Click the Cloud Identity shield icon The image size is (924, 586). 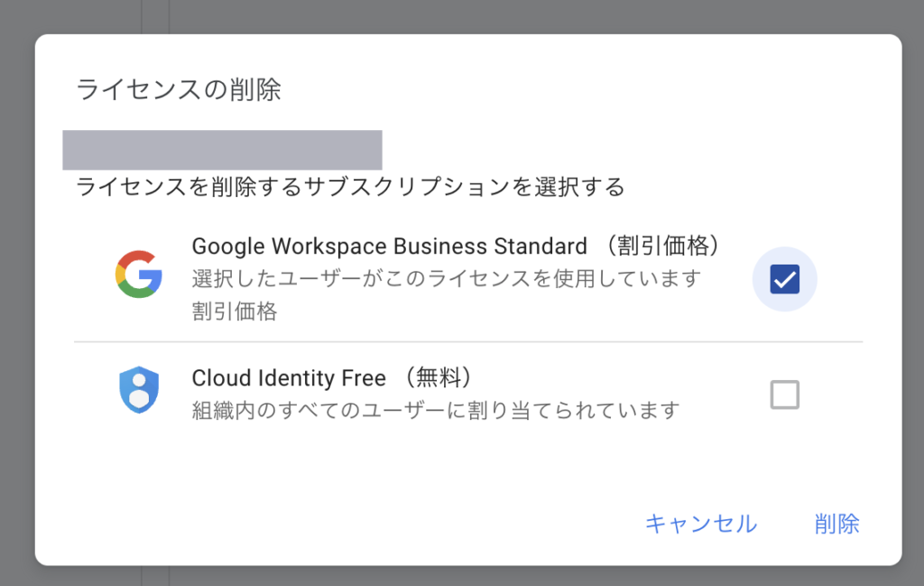pyautogui.click(x=138, y=391)
